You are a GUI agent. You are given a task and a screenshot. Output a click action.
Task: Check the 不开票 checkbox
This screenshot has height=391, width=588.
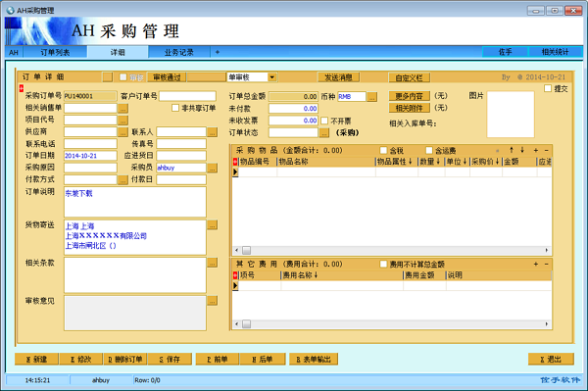tap(324, 121)
